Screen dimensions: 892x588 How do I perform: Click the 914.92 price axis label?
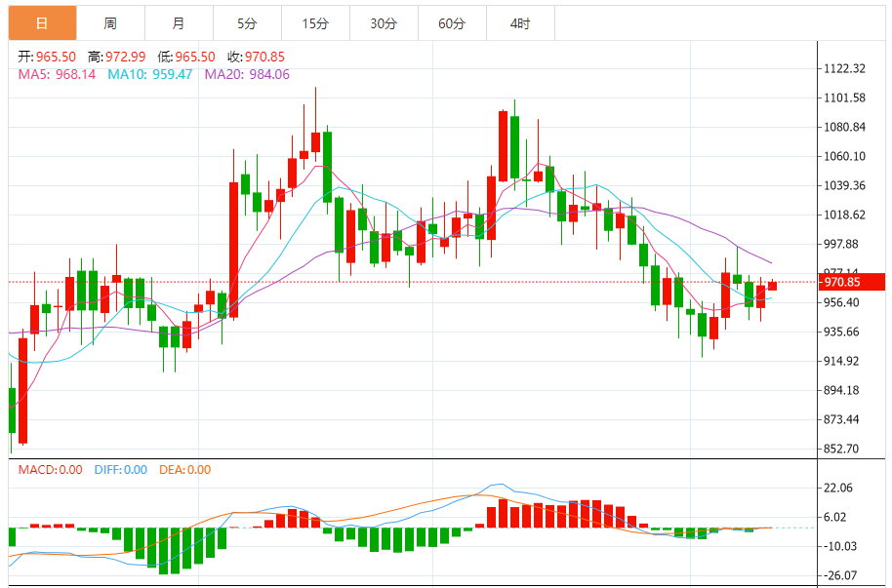coord(841,361)
